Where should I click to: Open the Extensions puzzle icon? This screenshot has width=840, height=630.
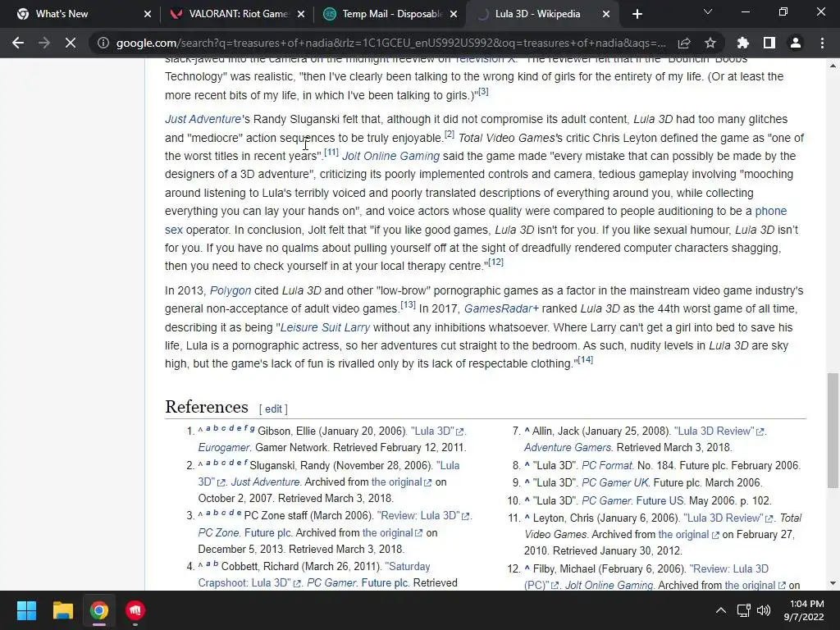[743, 43]
